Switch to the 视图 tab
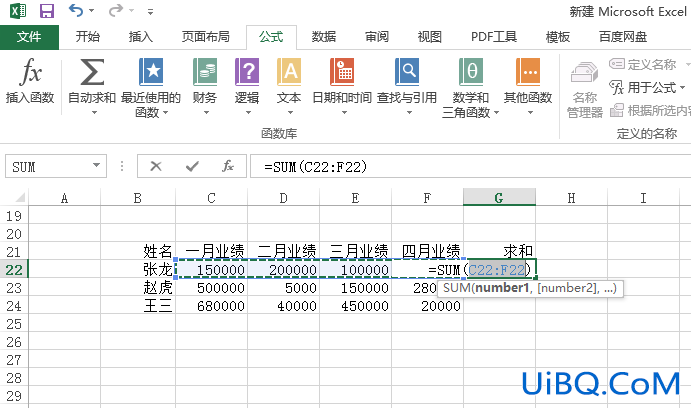The width and height of the screenshot is (691, 408). (x=430, y=37)
